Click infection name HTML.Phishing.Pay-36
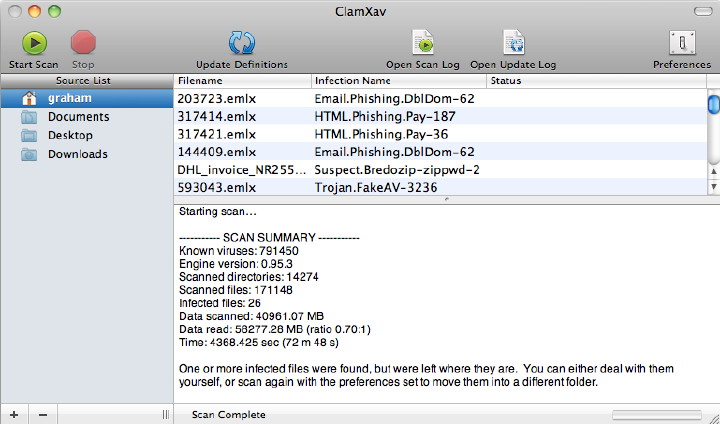720x424 pixels. coord(381,134)
